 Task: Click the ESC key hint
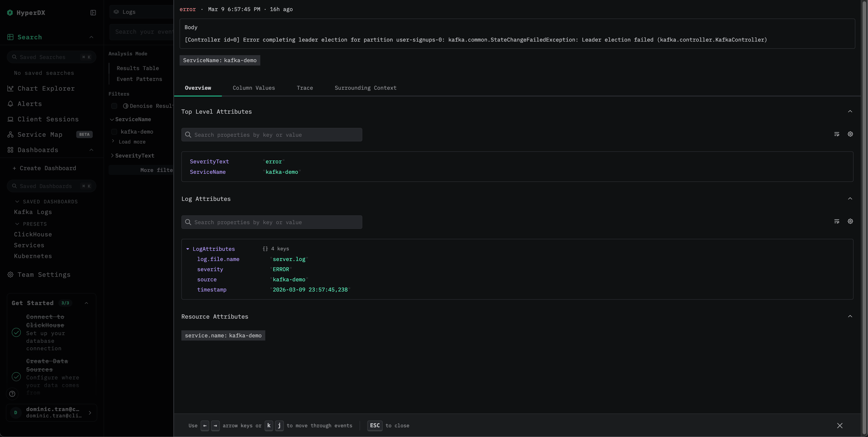[x=375, y=425]
